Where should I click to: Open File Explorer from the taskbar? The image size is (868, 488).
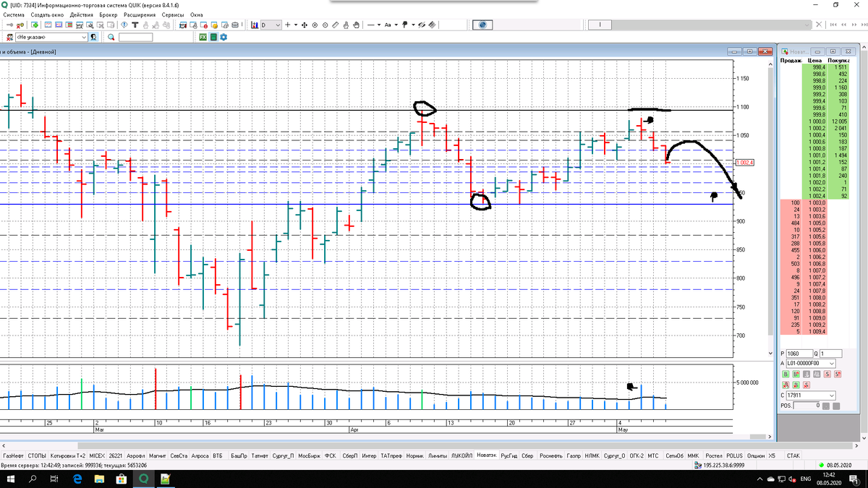coord(99,479)
